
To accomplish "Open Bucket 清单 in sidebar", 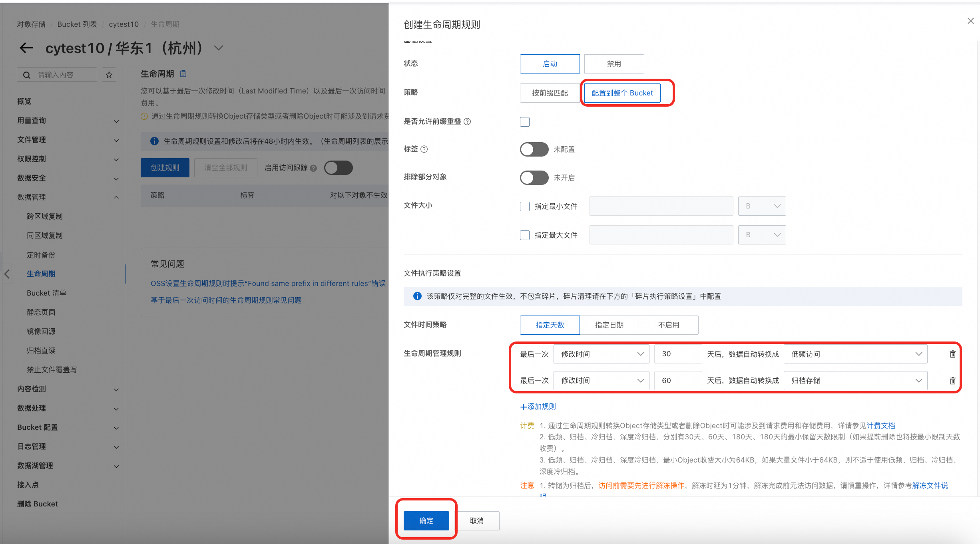I will pos(46,293).
